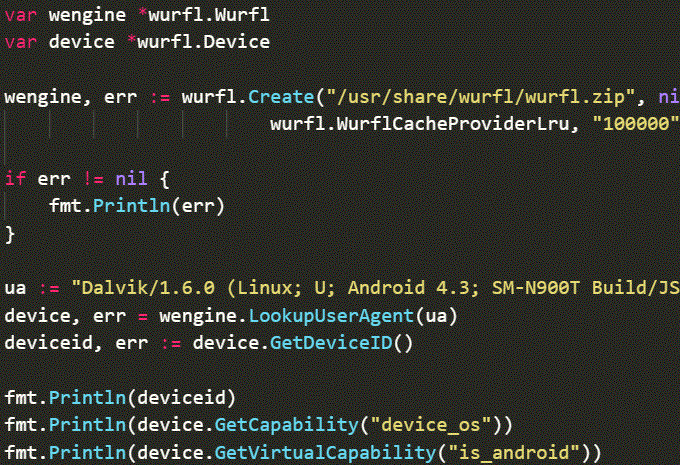
Task: Click the first "var" keyword on the wengine line
Action: point(21,15)
